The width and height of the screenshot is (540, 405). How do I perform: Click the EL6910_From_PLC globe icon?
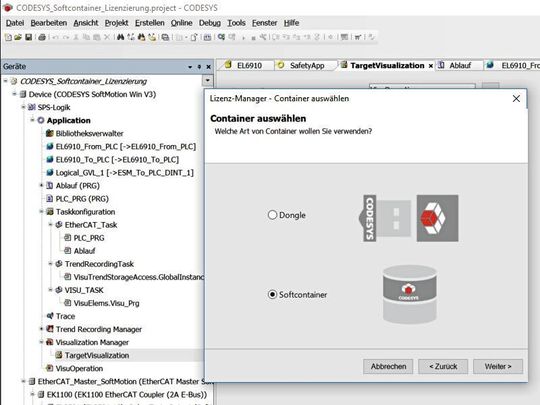click(50, 146)
